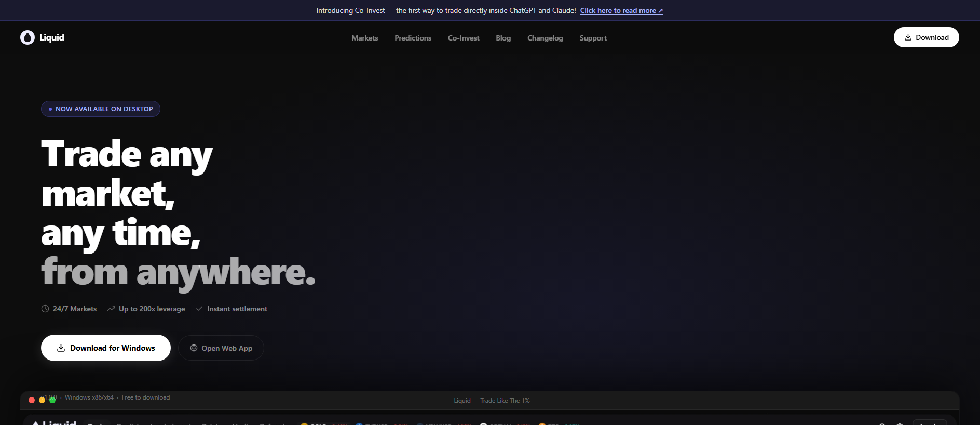Visit the Blog section

pos(503,38)
